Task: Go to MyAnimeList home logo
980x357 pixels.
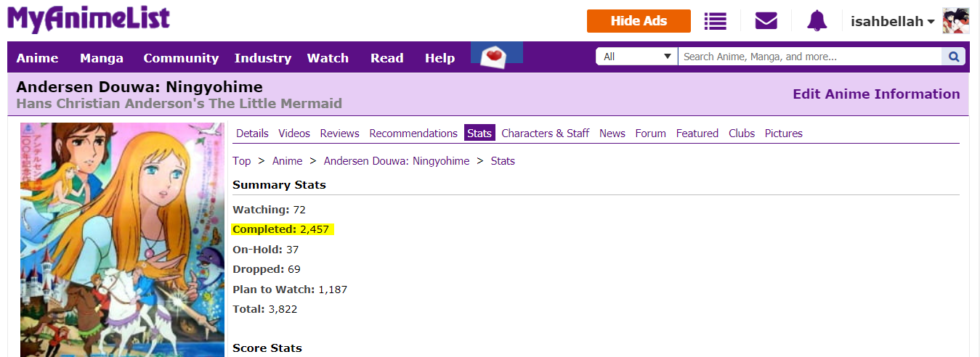Action: pos(89,20)
